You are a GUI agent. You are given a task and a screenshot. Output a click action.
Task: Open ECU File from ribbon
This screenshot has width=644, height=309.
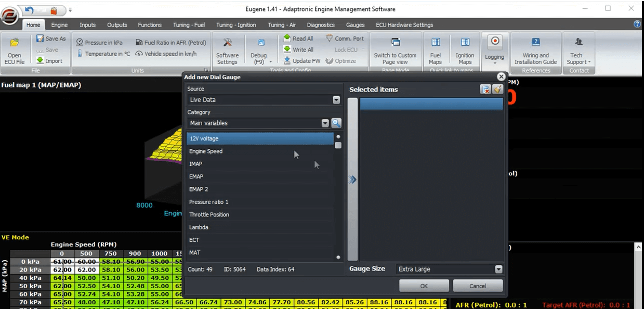15,51
